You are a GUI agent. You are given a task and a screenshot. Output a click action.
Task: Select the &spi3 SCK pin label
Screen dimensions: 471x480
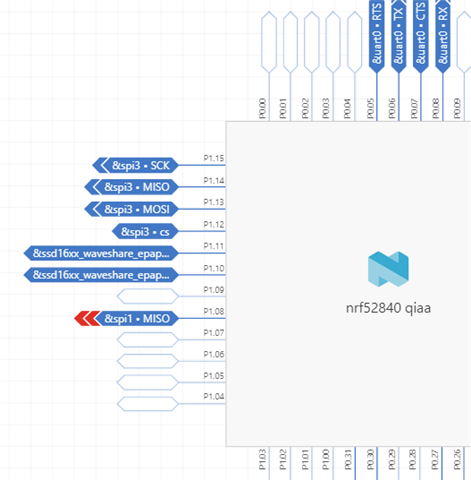pyautogui.click(x=135, y=165)
